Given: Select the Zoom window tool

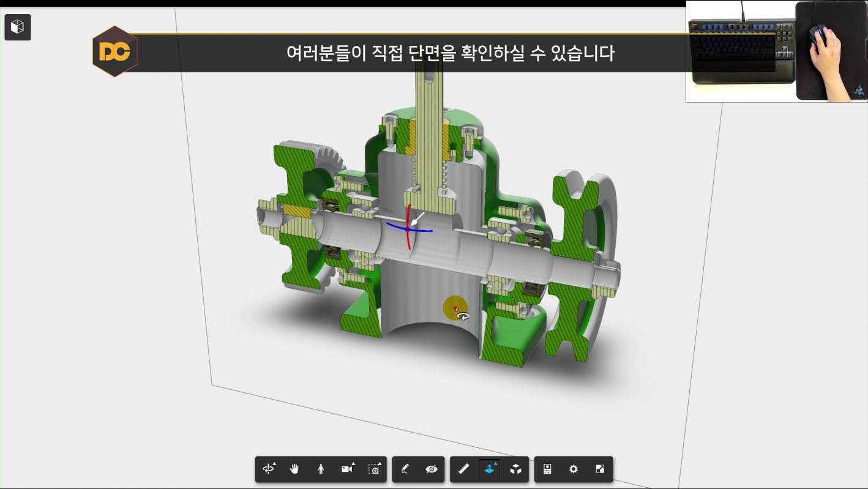Looking at the screenshot, I should tap(374, 469).
